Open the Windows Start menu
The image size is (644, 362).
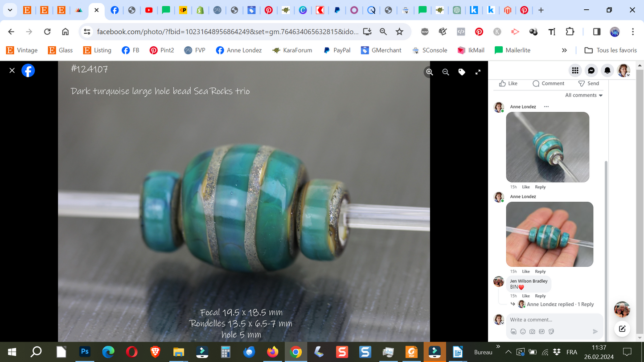12,352
